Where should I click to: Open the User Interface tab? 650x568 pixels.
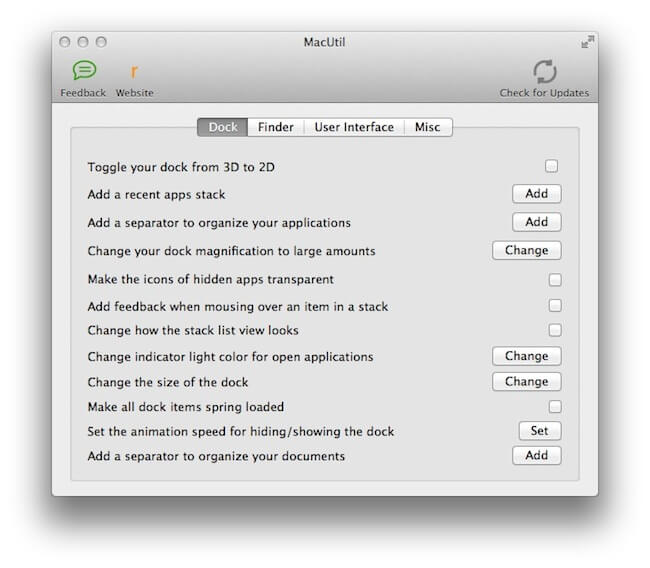pyautogui.click(x=354, y=127)
